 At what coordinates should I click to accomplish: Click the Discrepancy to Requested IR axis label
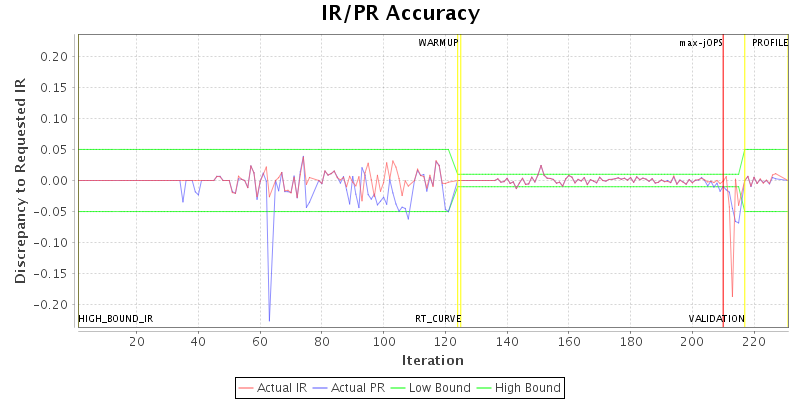[19, 180]
